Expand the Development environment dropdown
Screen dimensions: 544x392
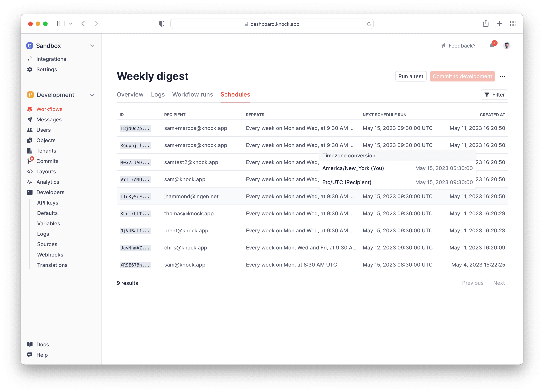pyautogui.click(x=93, y=94)
